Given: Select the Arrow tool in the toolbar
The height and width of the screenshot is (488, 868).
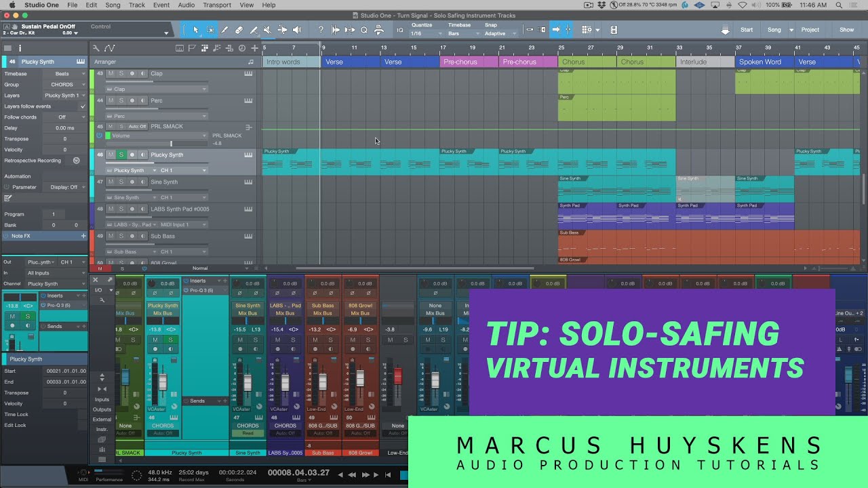Looking at the screenshot, I should click(x=196, y=30).
